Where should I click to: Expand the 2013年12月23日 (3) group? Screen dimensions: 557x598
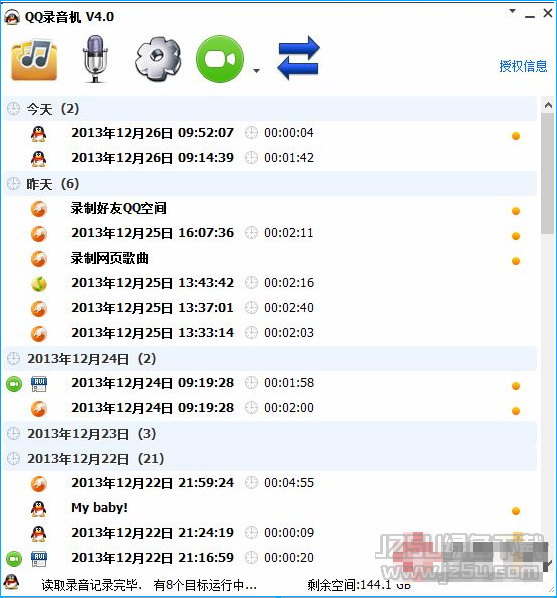[x=270, y=434]
